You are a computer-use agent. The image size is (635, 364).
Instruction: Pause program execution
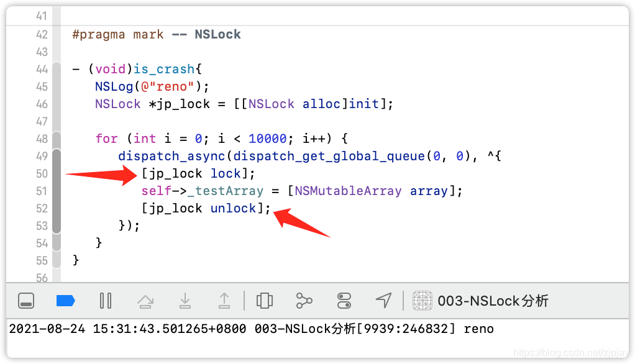[105, 301]
